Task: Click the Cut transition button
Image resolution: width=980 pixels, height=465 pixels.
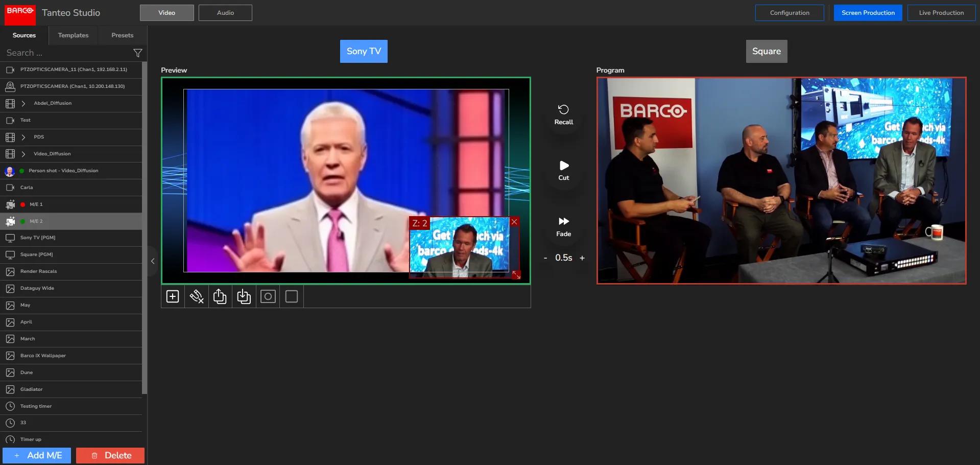Action: click(564, 171)
